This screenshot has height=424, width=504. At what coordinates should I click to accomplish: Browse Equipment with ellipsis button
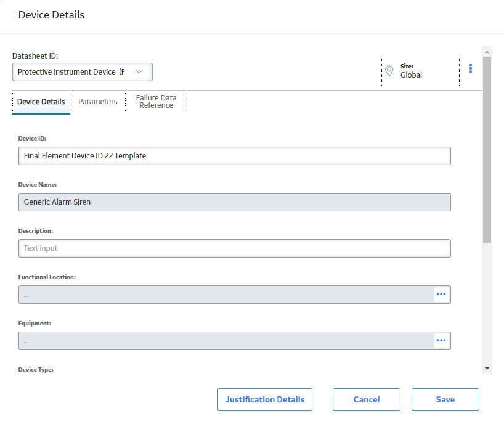point(441,340)
